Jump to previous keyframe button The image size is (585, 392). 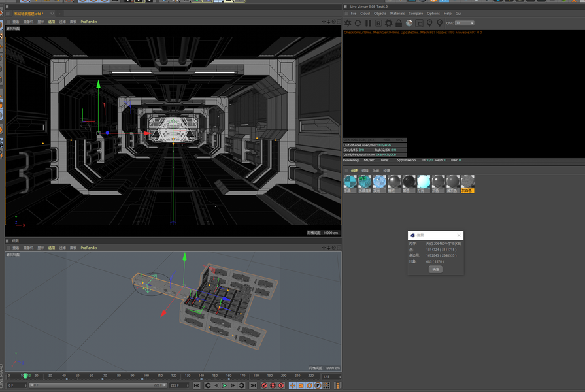point(208,385)
